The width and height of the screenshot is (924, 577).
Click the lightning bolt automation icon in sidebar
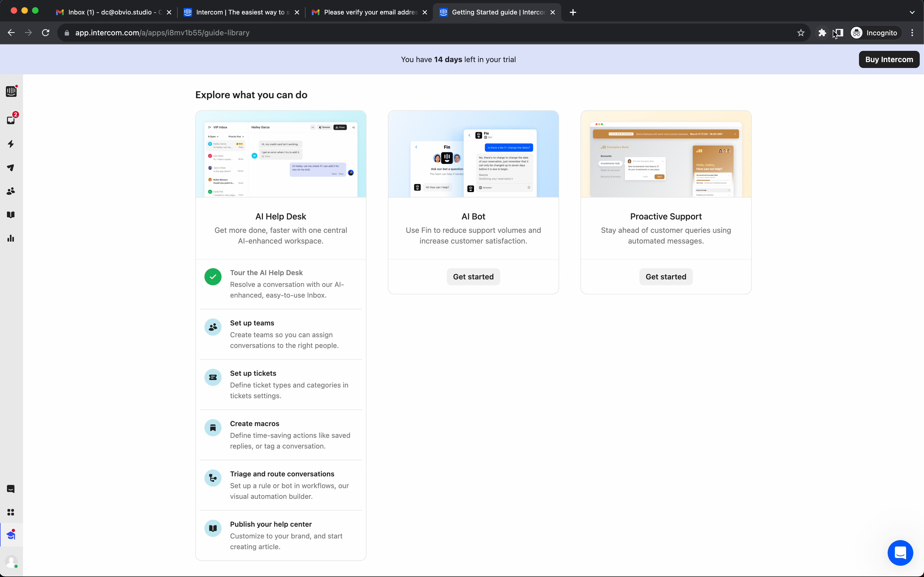point(11,144)
